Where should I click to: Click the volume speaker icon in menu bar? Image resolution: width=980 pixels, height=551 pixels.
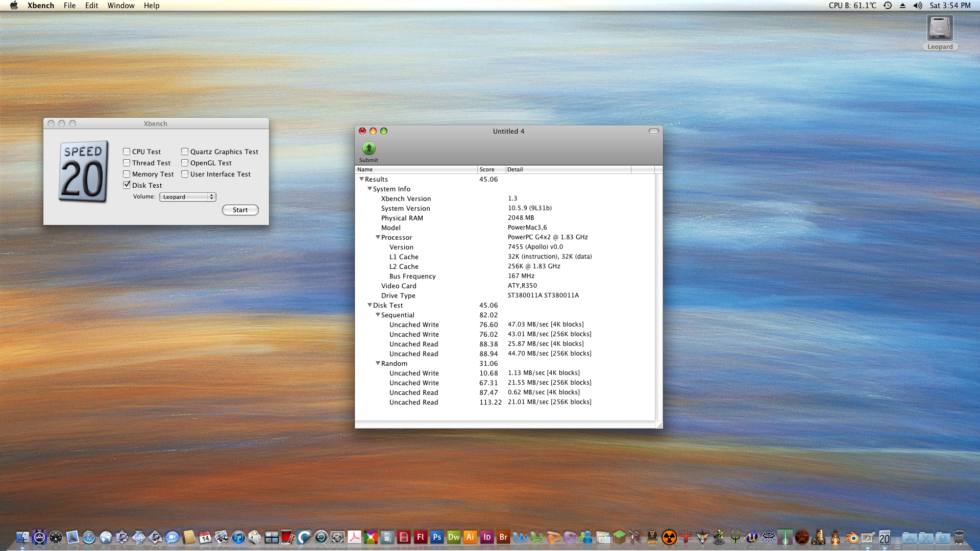918,6
